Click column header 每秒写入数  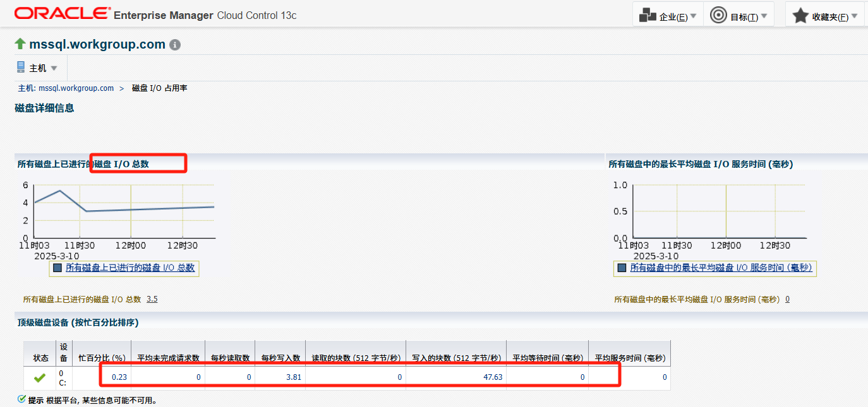click(x=280, y=358)
